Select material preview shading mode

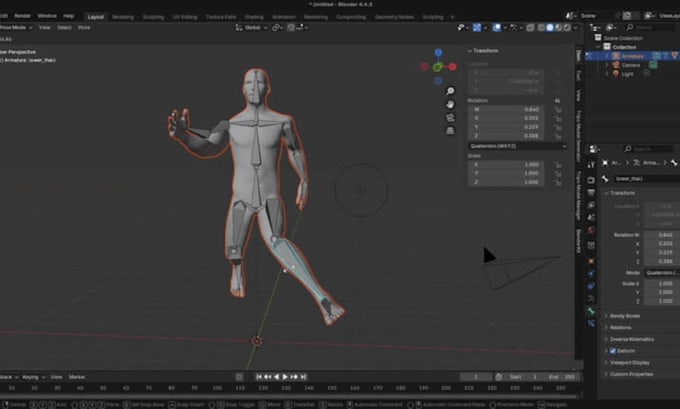(x=558, y=27)
